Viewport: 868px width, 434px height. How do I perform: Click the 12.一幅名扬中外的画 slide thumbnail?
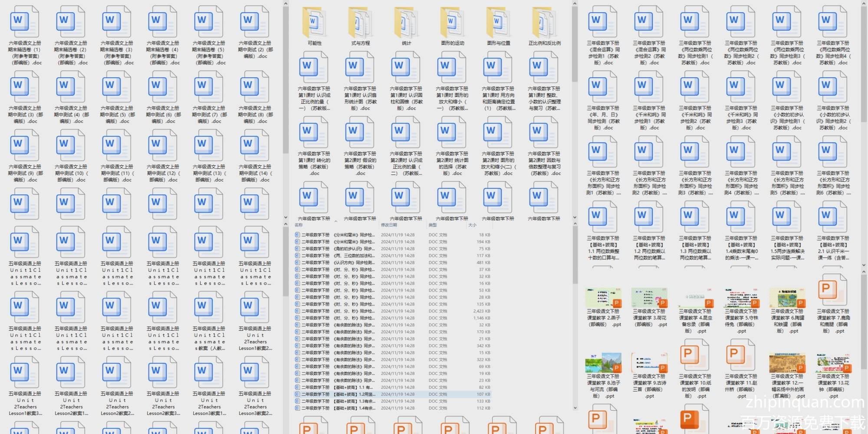point(787,363)
